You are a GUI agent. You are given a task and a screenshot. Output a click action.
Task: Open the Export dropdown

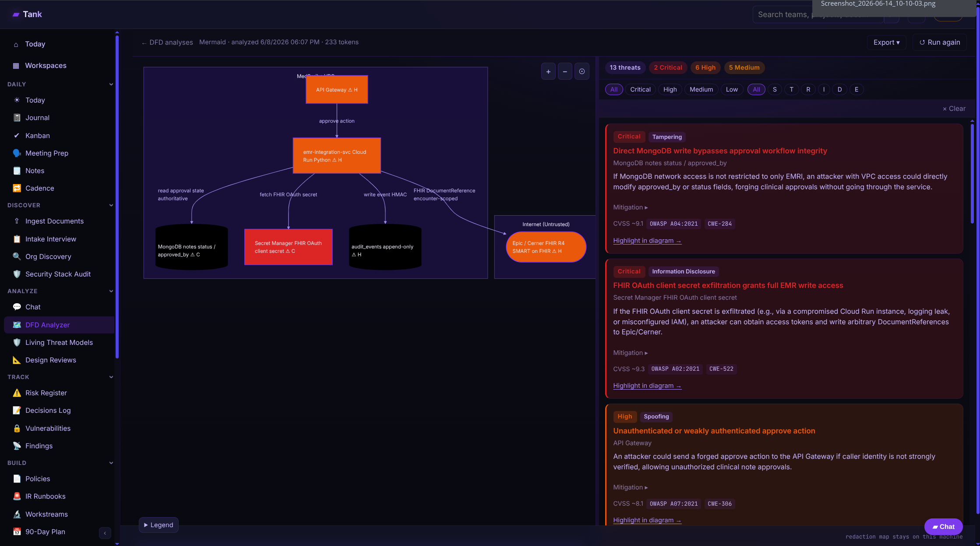point(886,43)
